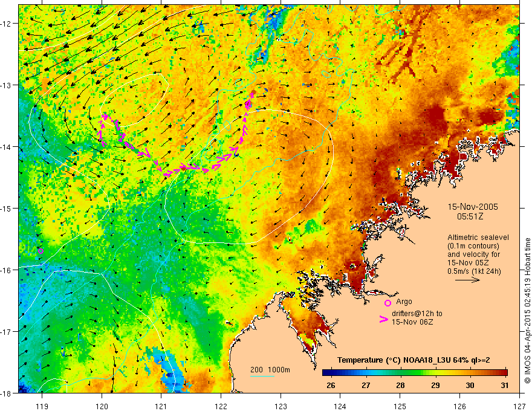Click left latitude axis label -15
This screenshot has width=532, height=411.
coord(6,208)
